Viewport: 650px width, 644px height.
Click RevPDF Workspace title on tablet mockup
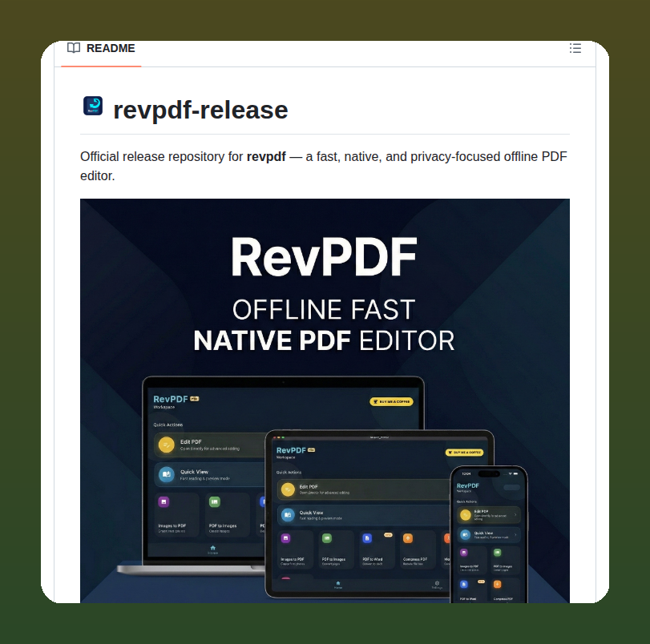click(296, 452)
